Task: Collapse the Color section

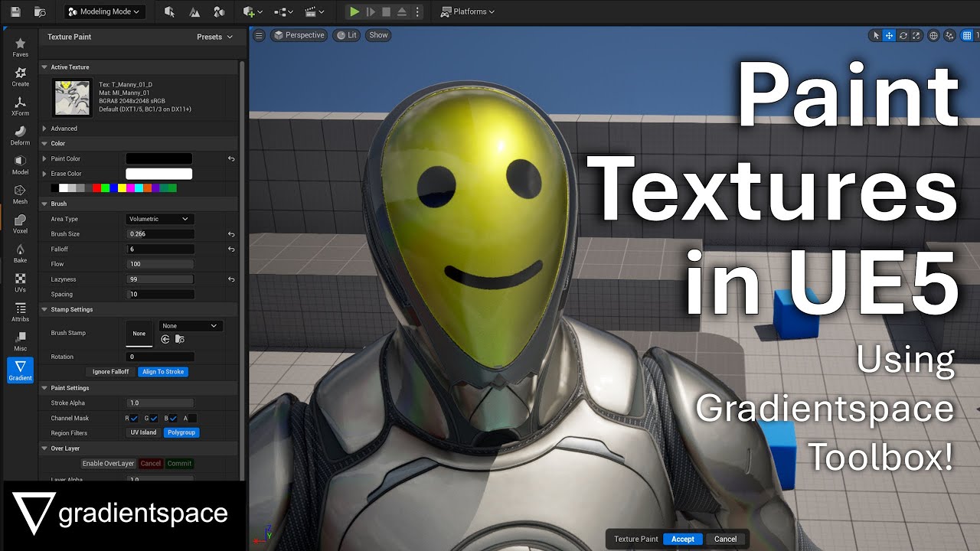Action: point(44,143)
